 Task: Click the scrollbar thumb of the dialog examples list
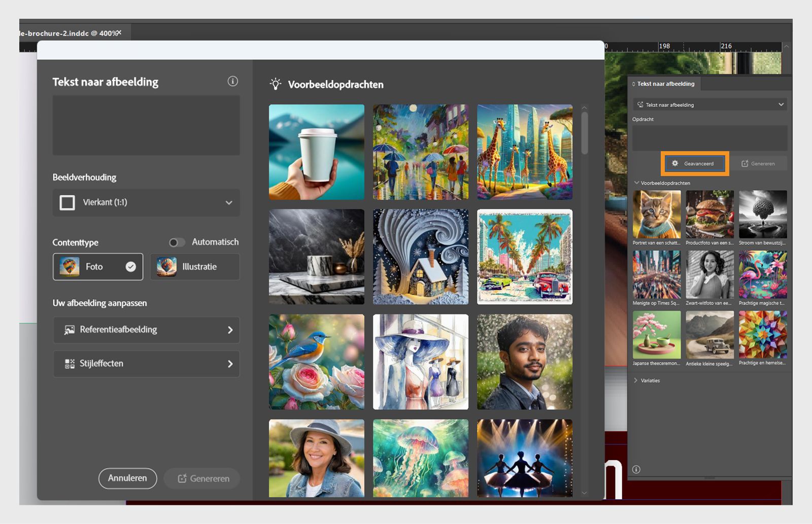585,133
